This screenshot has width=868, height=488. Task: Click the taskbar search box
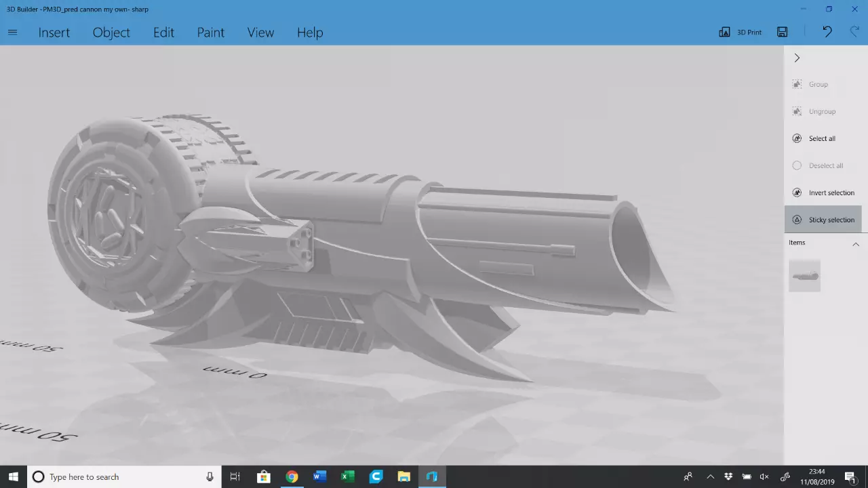(124, 476)
